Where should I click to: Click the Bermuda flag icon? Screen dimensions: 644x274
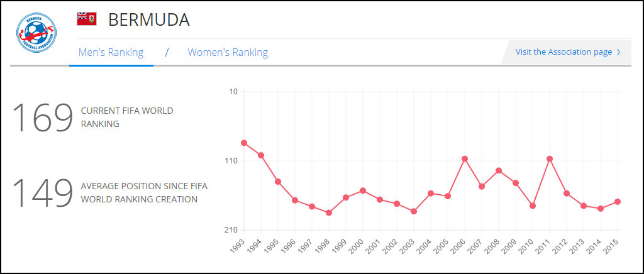(86, 19)
